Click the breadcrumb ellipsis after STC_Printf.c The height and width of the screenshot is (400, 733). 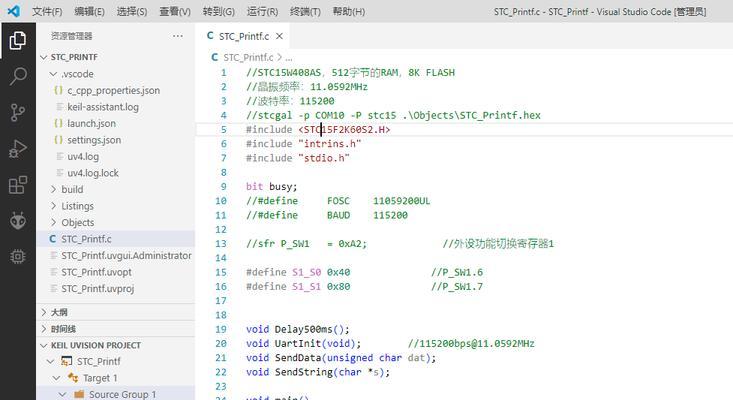pyautogui.click(x=289, y=58)
